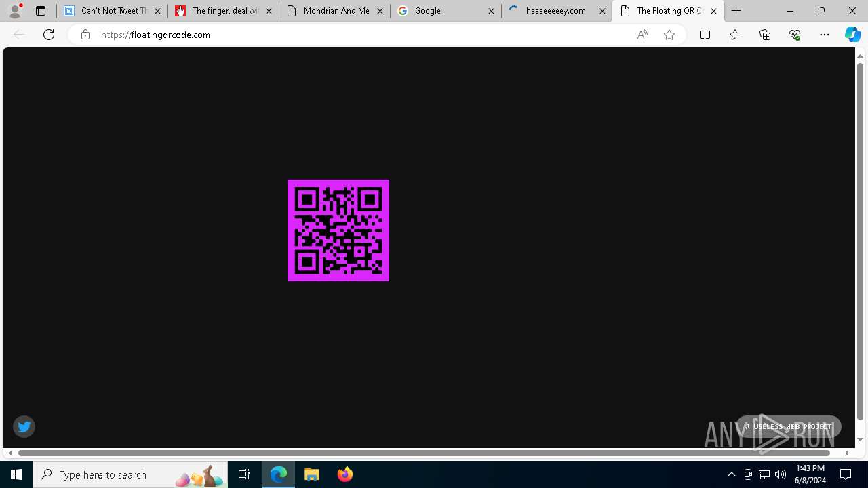
Task: Close the Can't Not Tweet This tab
Action: click(x=157, y=11)
